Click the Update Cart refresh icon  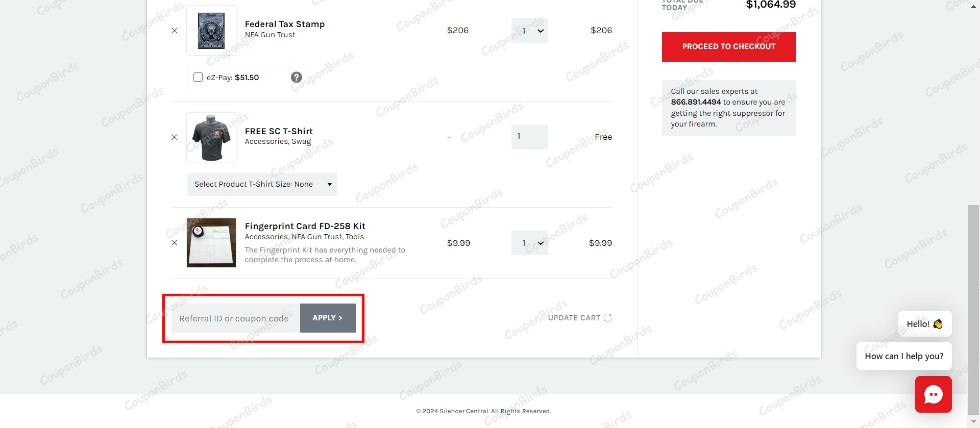click(608, 318)
